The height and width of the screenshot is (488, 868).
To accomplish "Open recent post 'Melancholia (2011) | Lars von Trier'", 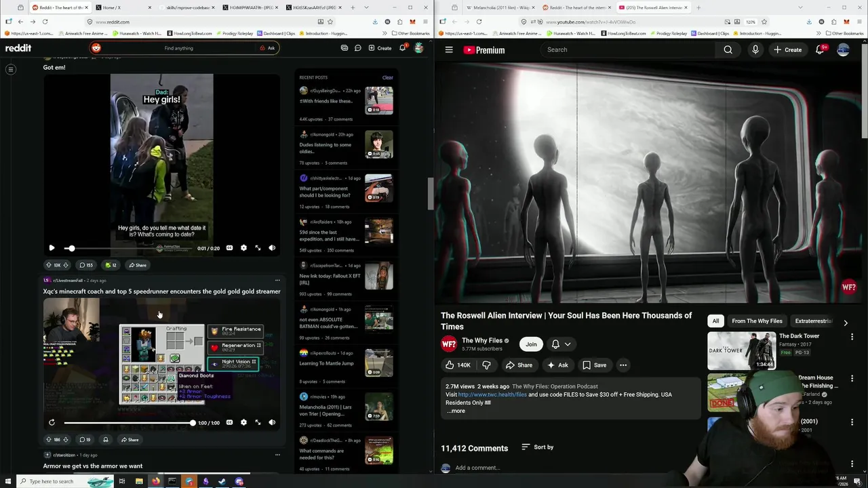I will click(325, 411).
